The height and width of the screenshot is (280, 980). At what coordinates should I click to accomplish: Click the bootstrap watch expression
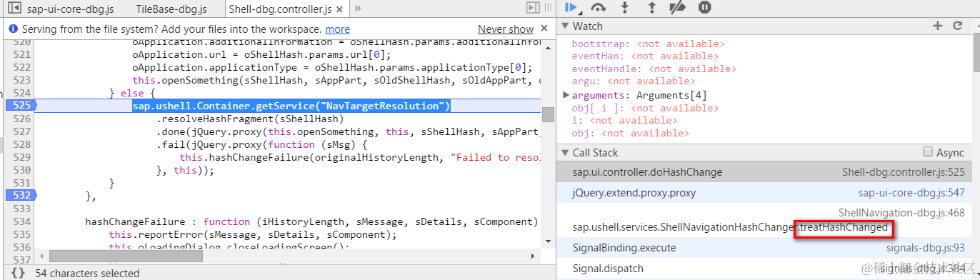[x=649, y=44]
